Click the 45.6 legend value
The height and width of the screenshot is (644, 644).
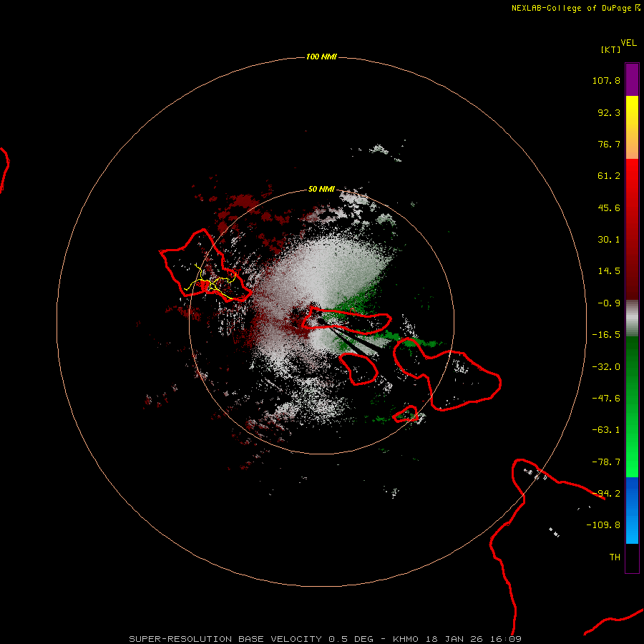pos(609,208)
